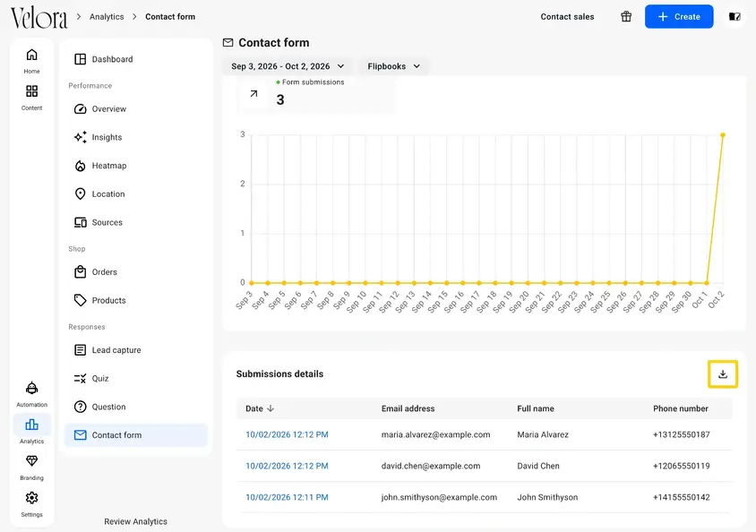Open Orders under Shop
Screen dimensions: 756x532
136,272
